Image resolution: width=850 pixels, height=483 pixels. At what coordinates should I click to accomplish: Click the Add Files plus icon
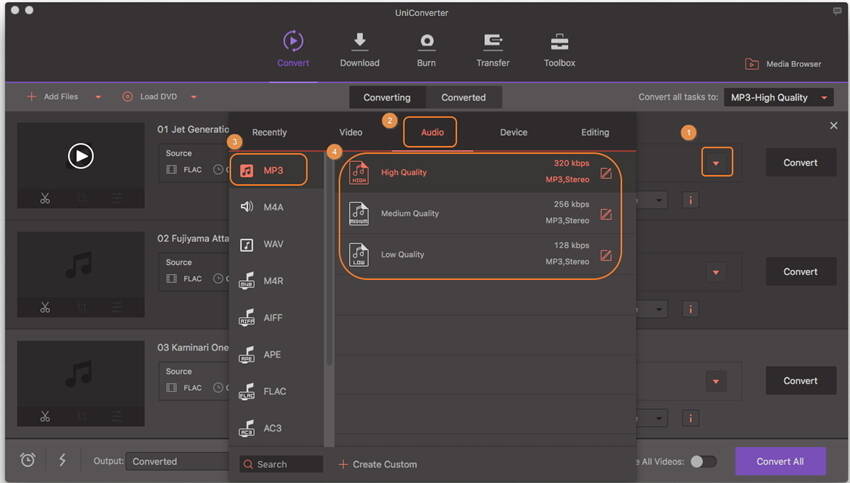[x=31, y=96]
